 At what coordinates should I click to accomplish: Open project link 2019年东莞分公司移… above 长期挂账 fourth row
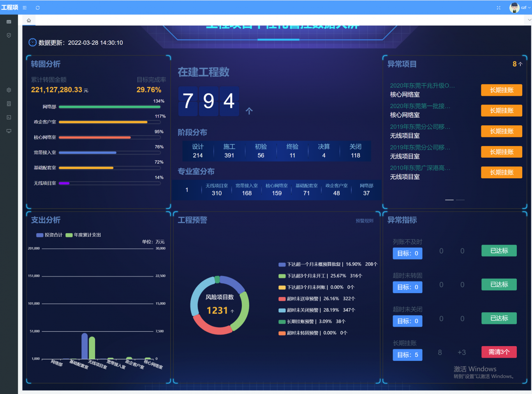pos(420,148)
